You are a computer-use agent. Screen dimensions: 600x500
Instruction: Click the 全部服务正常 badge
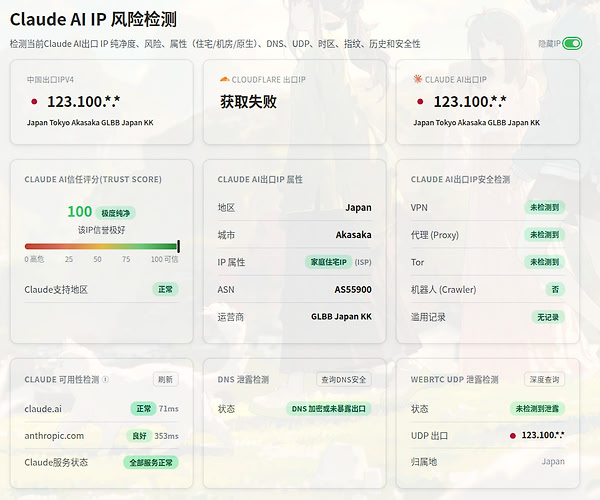coord(151,463)
